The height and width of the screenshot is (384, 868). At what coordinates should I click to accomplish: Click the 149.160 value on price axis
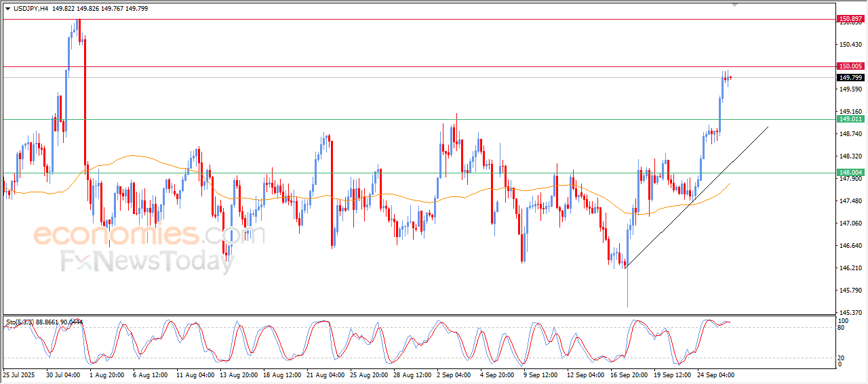[850, 112]
